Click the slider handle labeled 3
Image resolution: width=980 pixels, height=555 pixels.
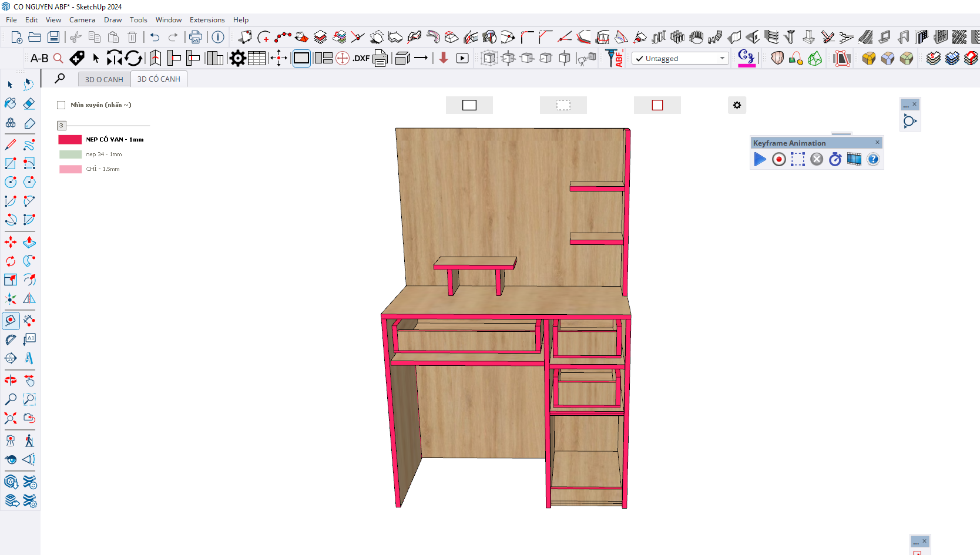coord(61,125)
